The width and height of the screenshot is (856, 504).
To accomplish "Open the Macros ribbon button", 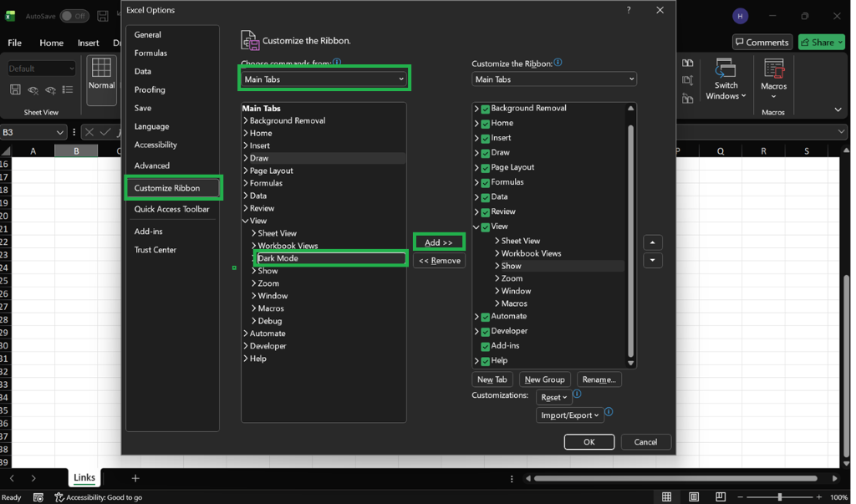I will tap(773, 79).
